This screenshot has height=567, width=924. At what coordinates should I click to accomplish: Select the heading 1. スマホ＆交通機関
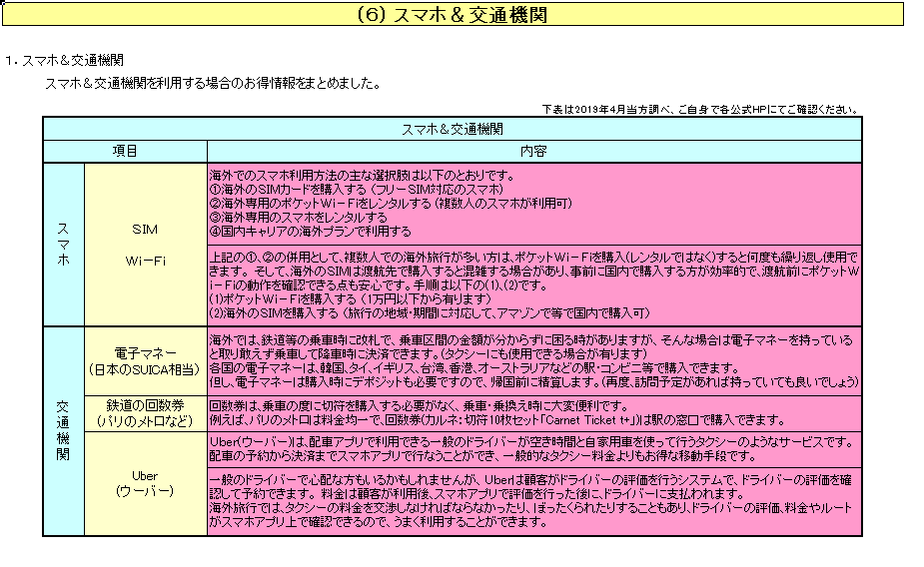[x=64, y=61]
